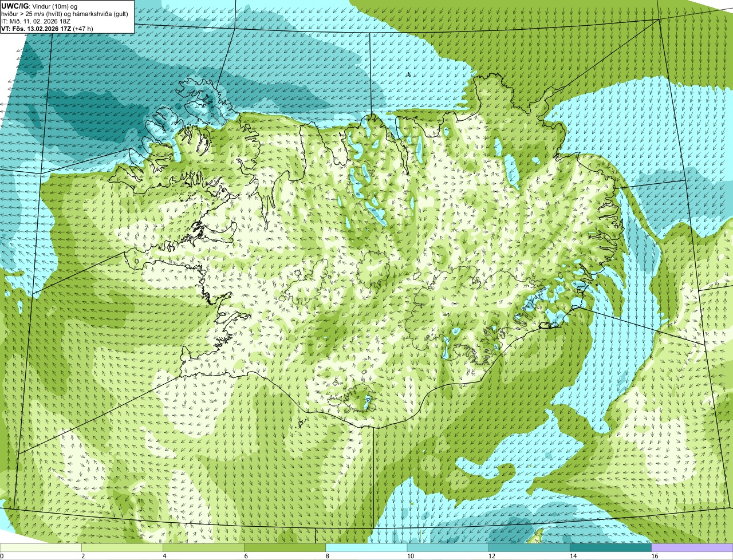733x560 pixels.
Task: Click the 10–12 m/s turquoise legend swatch
Action: (448, 548)
